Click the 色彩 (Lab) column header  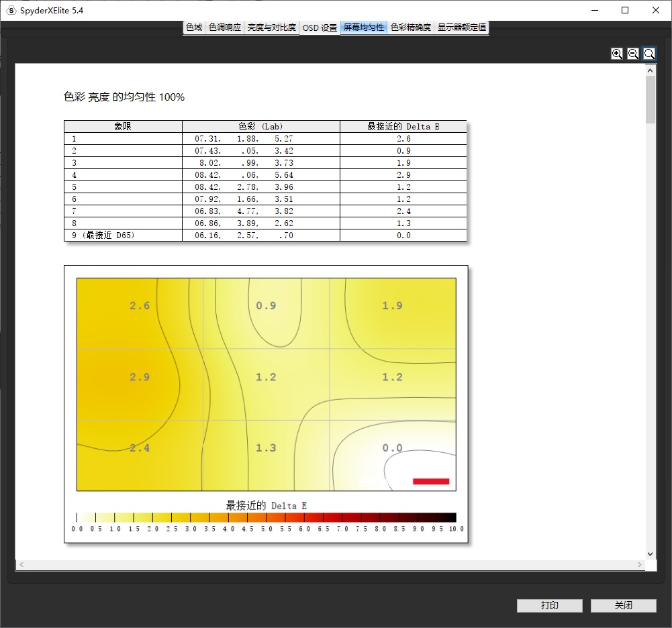coord(261,126)
